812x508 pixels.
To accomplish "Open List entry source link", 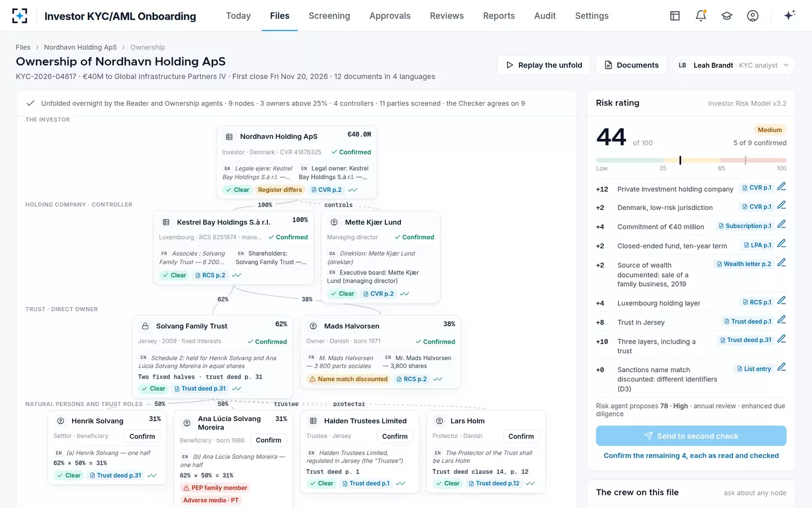I will pyautogui.click(x=754, y=369).
